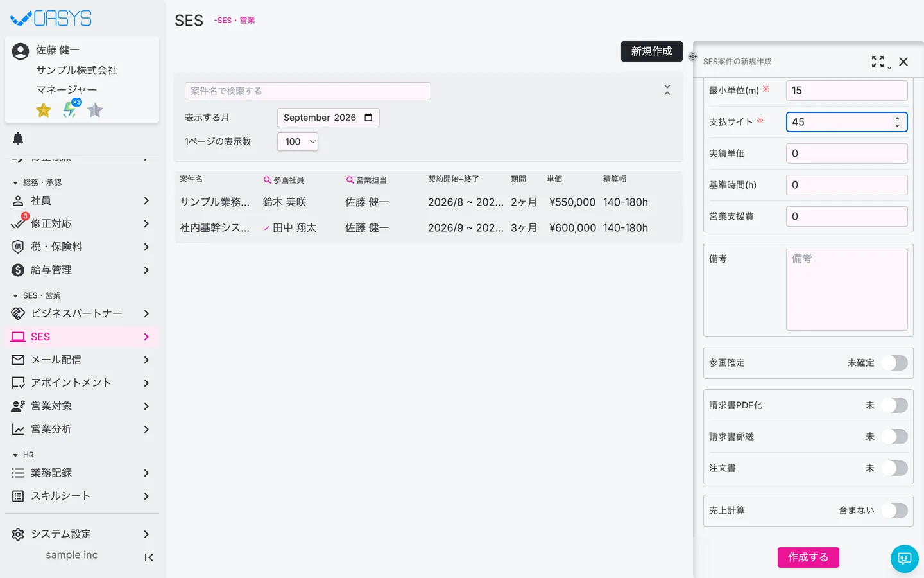Click the 最小単位(m) field
Viewport: 924px width, 578px height.
coord(847,91)
